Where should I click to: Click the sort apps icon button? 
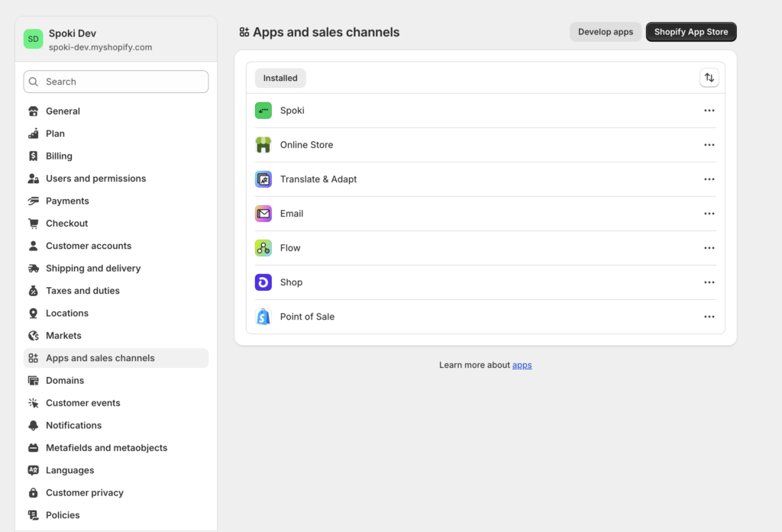click(x=709, y=78)
